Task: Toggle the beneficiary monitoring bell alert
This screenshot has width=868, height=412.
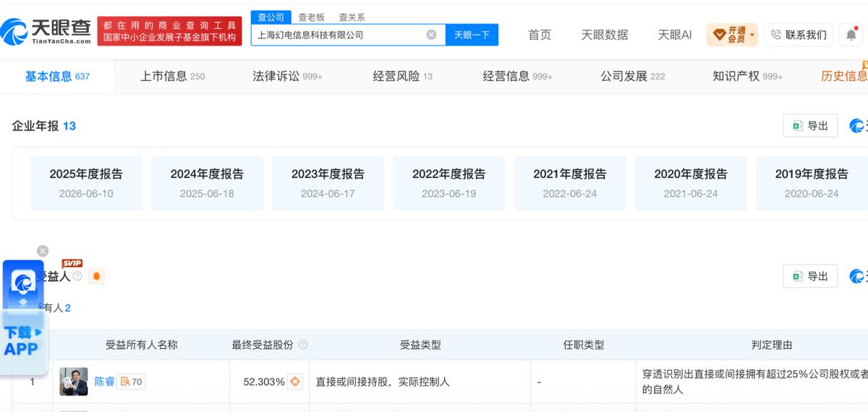Action: point(96,276)
